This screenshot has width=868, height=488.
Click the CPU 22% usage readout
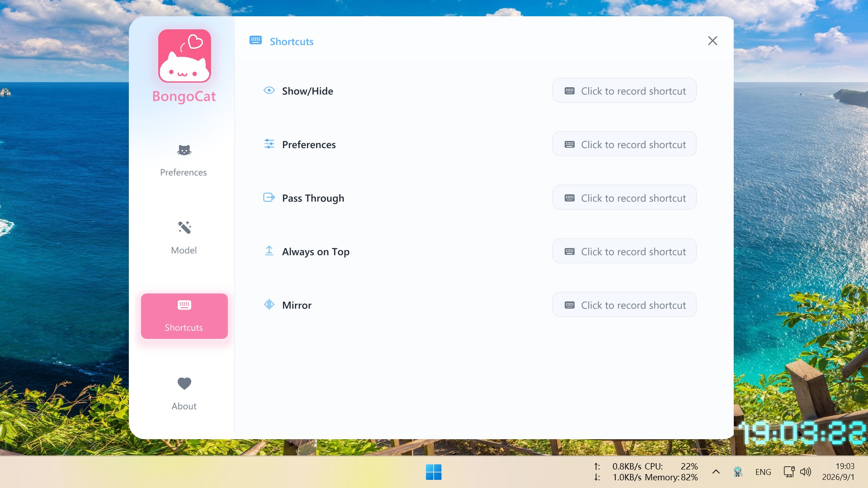[671, 466]
